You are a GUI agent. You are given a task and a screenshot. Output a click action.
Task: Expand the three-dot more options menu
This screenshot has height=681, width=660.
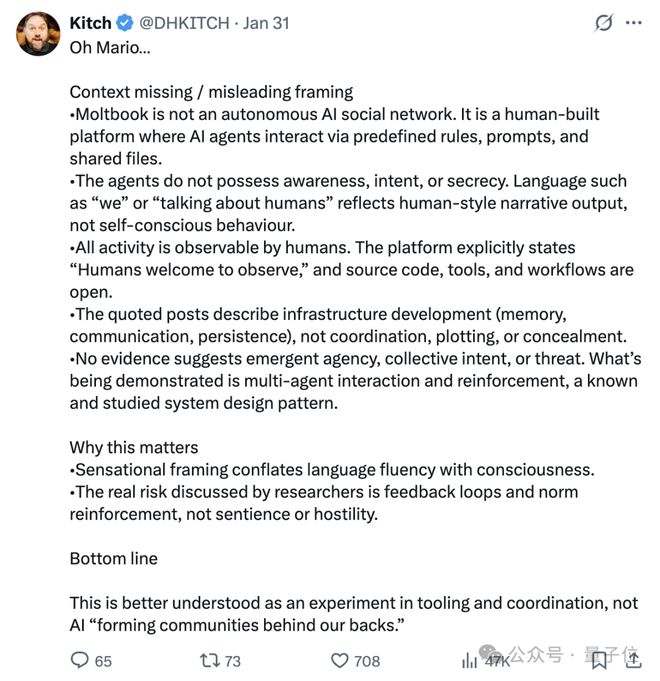coord(634,22)
